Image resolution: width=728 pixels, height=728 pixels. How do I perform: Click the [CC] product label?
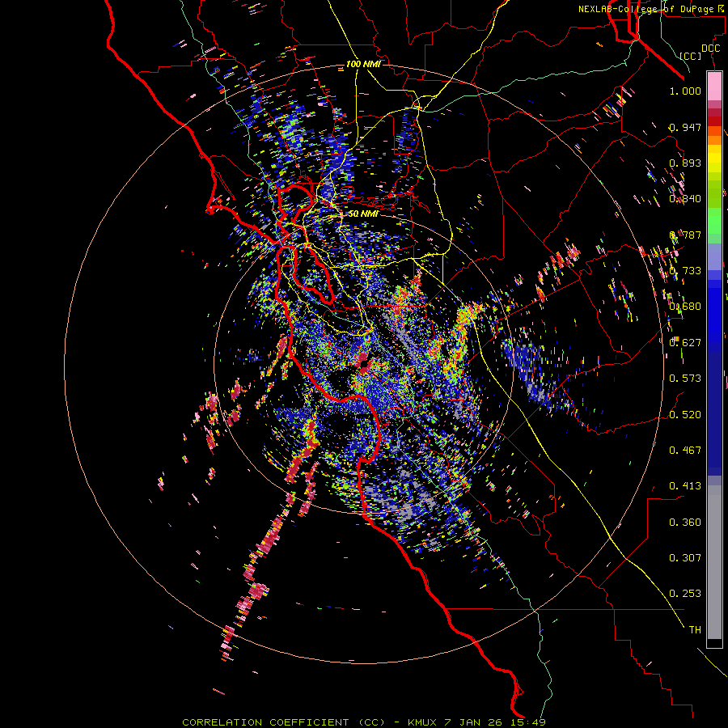pyautogui.click(x=691, y=56)
